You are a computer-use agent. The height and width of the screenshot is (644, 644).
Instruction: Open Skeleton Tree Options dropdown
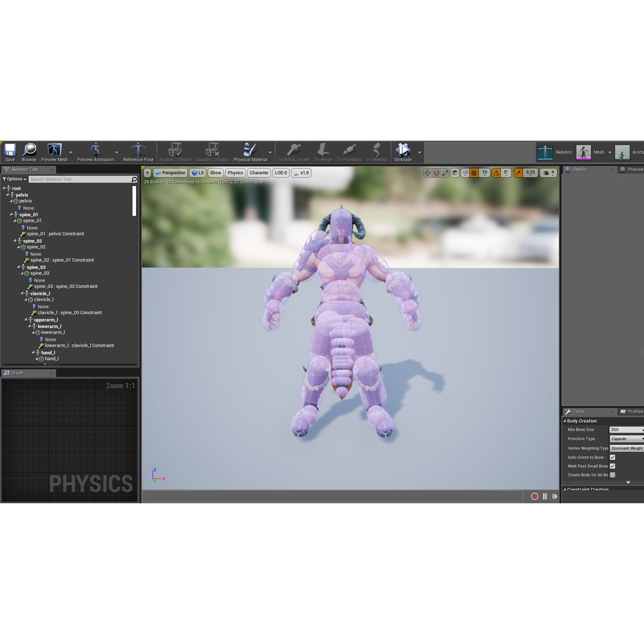(14, 179)
